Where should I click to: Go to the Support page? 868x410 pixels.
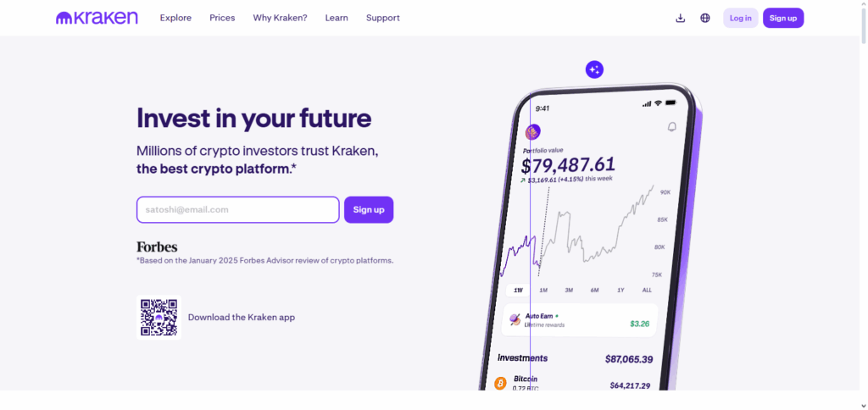(x=383, y=18)
